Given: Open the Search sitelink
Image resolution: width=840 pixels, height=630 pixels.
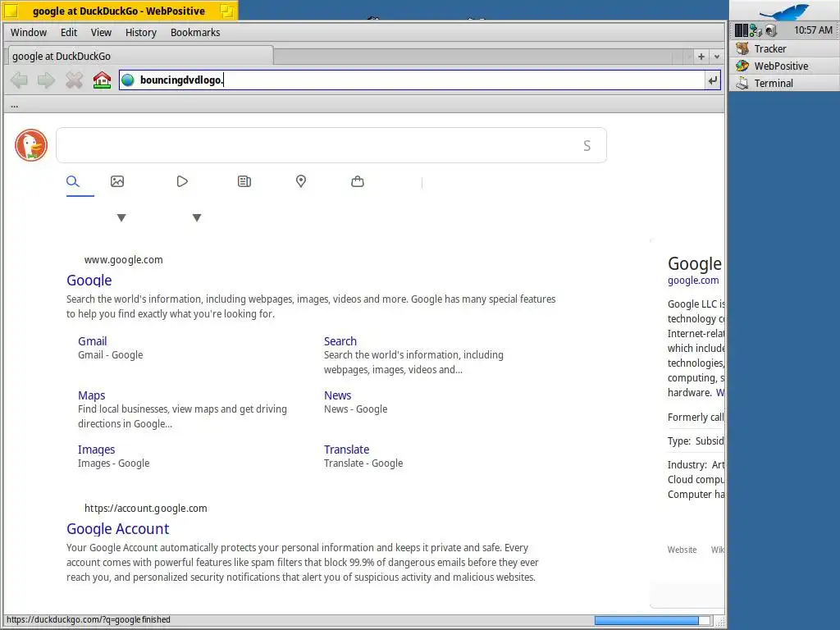Looking at the screenshot, I should pos(340,341).
